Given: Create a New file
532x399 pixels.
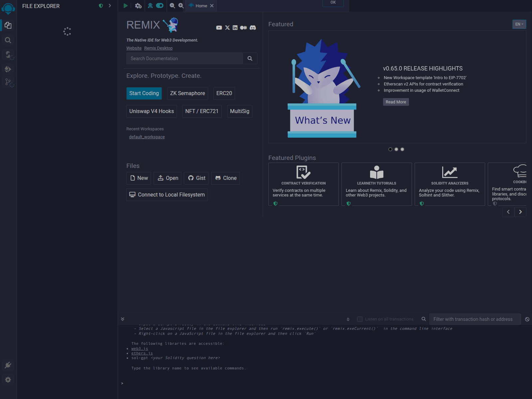Looking at the screenshot, I should click(139, 178).
